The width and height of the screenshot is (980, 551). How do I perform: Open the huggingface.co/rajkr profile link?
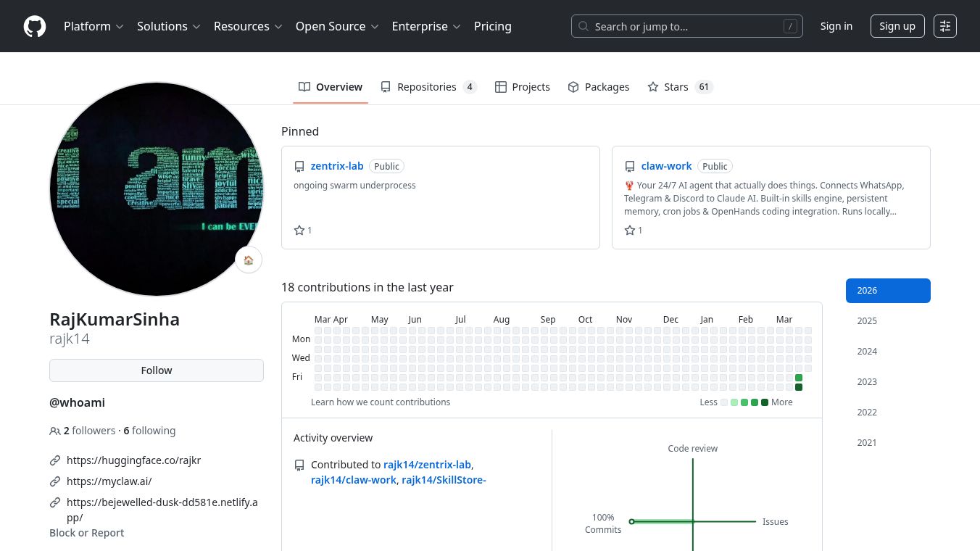(x=133, y=460)
